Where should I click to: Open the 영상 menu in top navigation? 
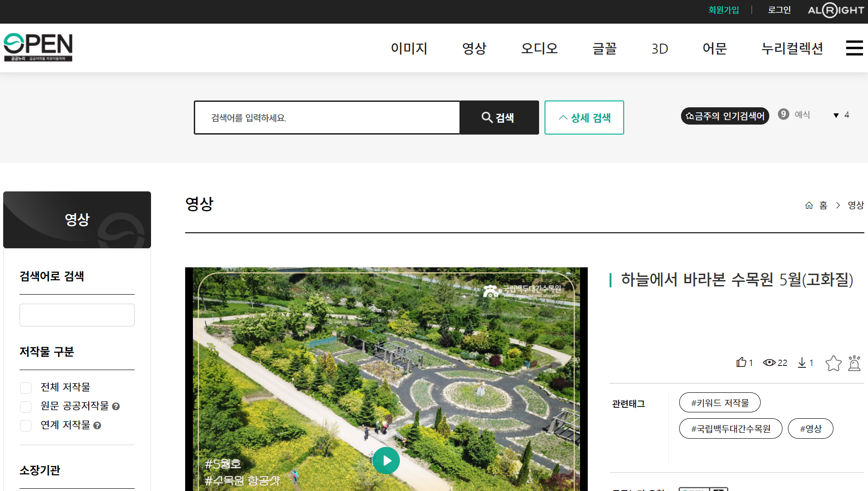(x=474, y=48)
